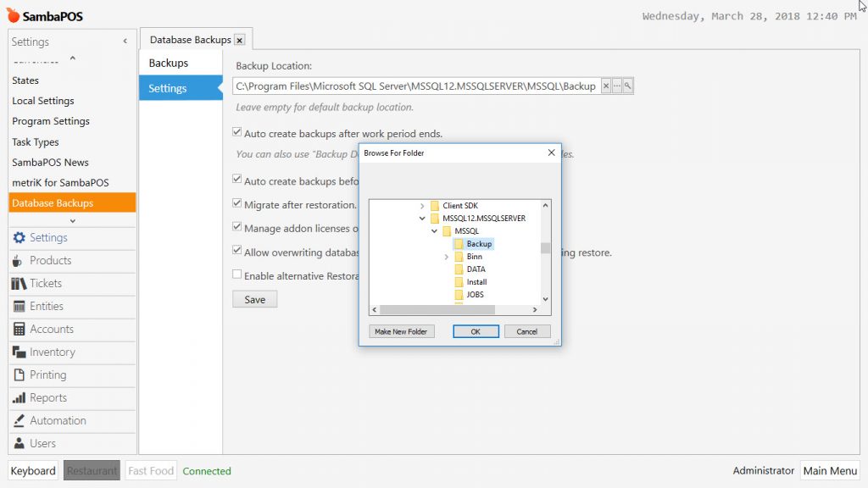This screenshot has width=868, height=488.
Task: Expand the Client SDK folder node
Action: [x=422, y=206]
